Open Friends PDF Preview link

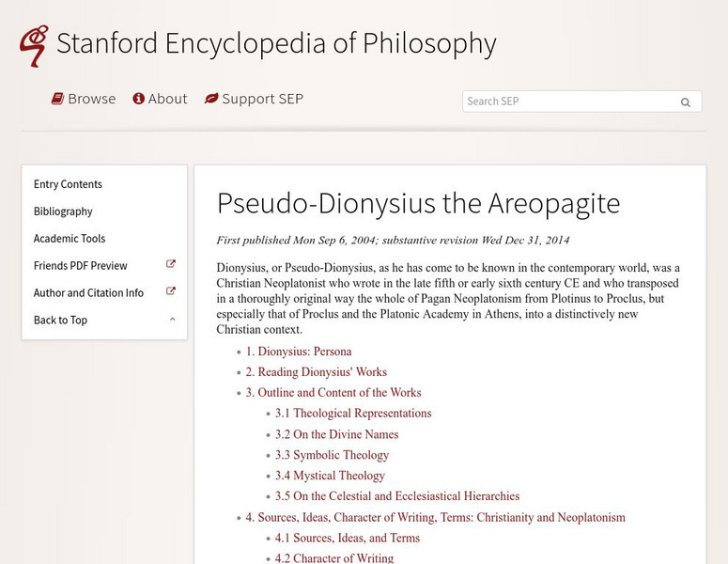(81, 266)
